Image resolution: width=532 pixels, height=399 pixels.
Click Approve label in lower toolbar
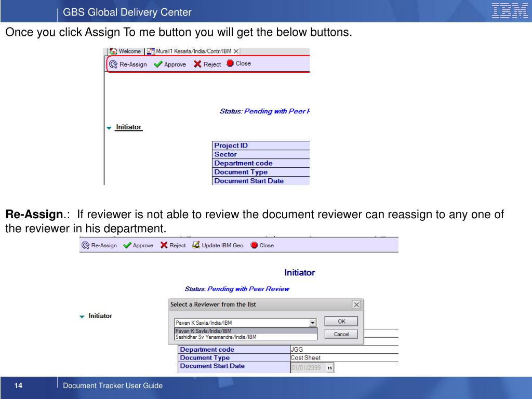(x=143, y=245)
